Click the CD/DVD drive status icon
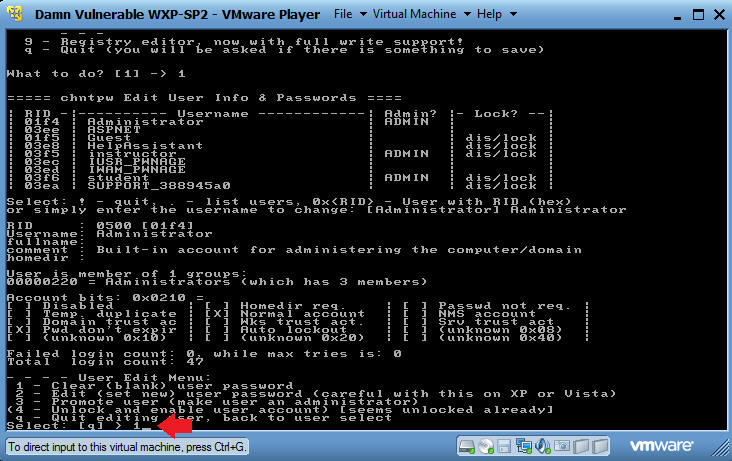The image size is (732, 461). 486,447
